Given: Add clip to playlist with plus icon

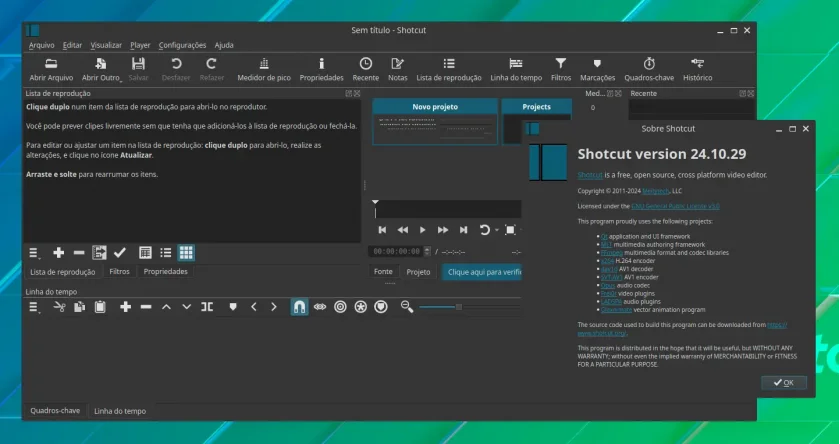Looking at the screenshot, I should 58,252.
